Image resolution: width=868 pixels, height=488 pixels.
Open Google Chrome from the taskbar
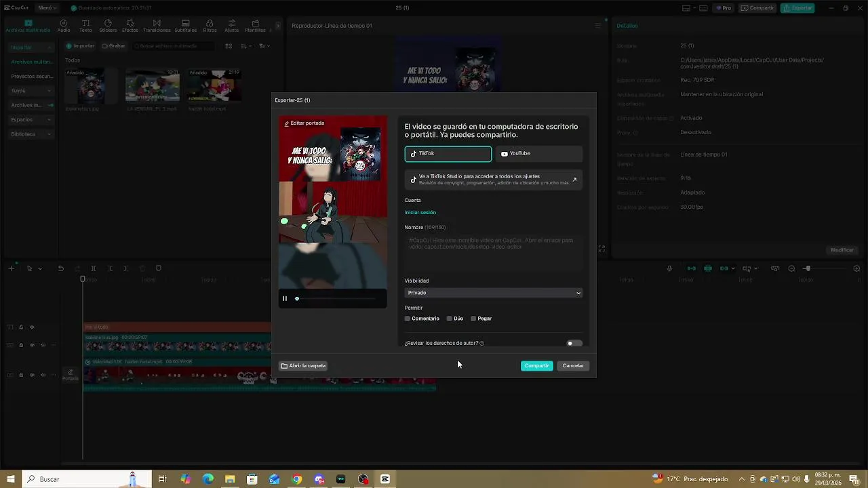(296, 479)
